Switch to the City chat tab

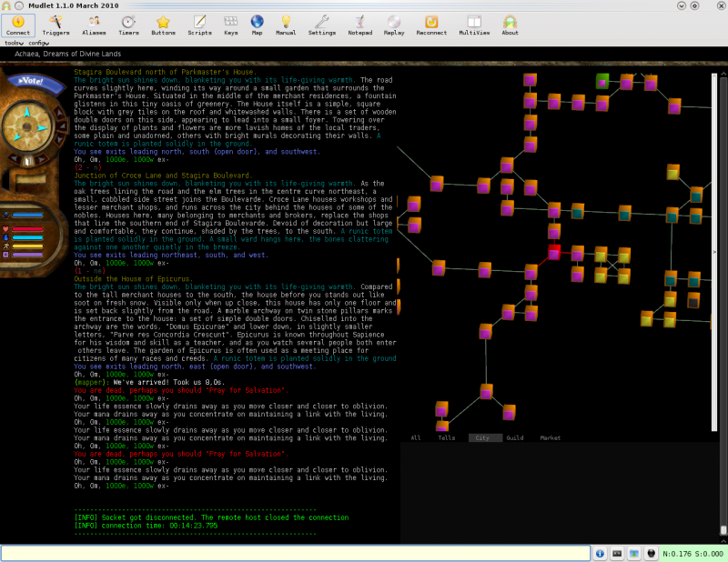(485, 437)
